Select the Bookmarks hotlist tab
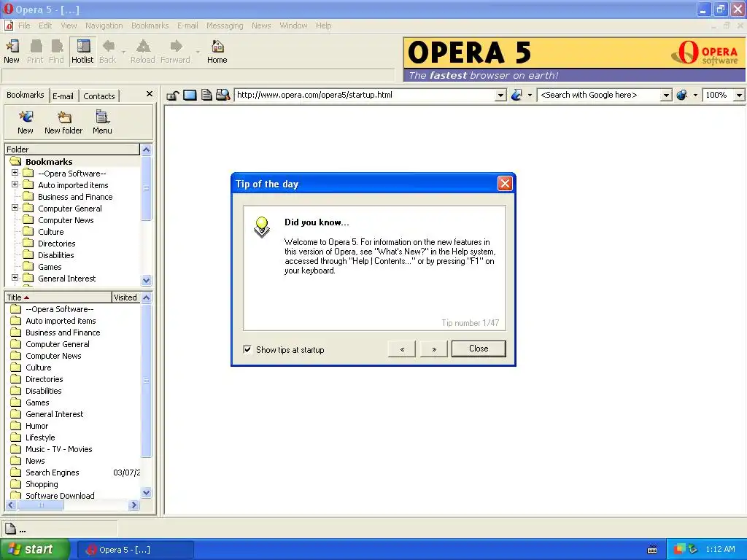This screenshot has height=560, width=747. coord(26,96)
